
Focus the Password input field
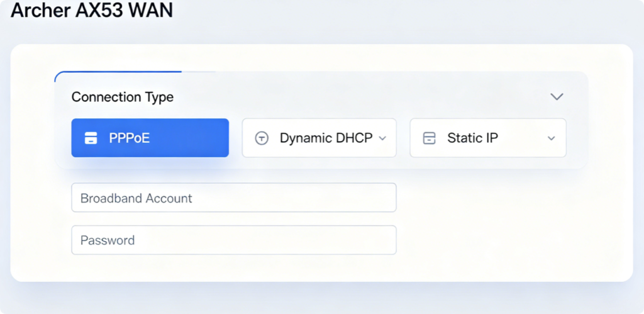coord(234,240)
